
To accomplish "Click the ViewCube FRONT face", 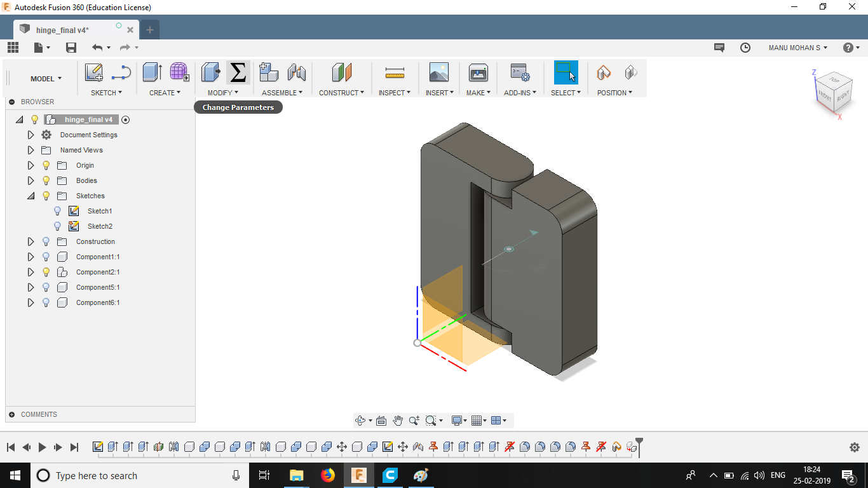I will (825, 96).
